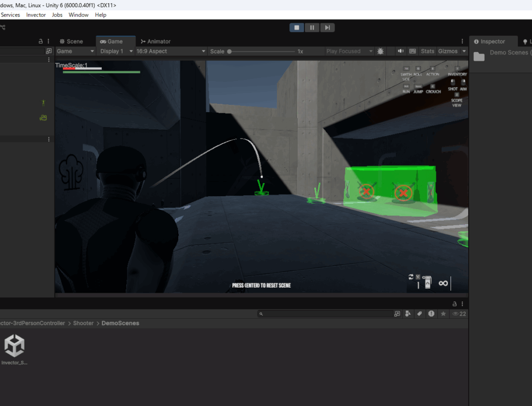
Task: Click the green target crate in game
Action: coord(391,191)
